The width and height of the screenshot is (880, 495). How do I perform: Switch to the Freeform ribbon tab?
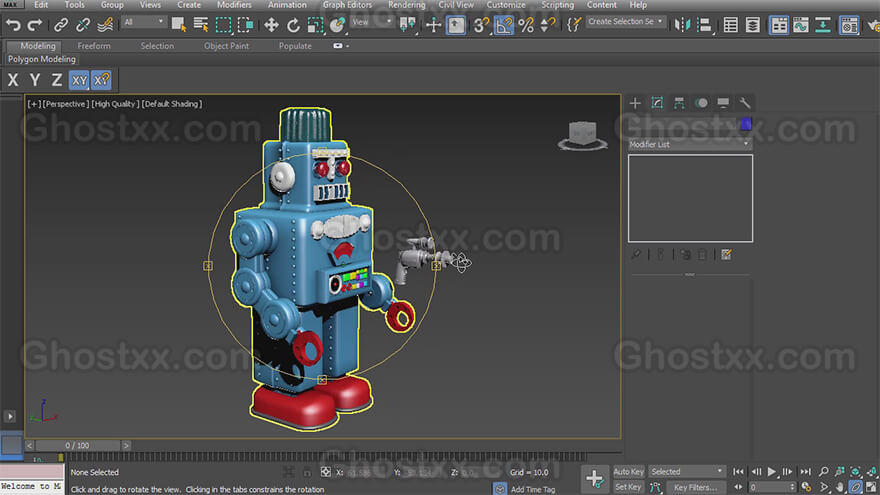tap(94, 46)
